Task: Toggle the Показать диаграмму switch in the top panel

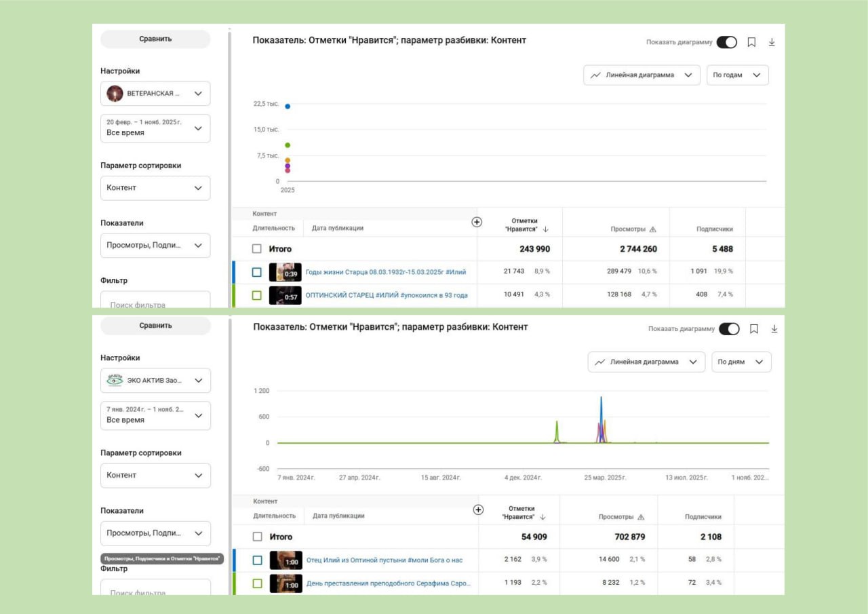Action: (727, 42)
